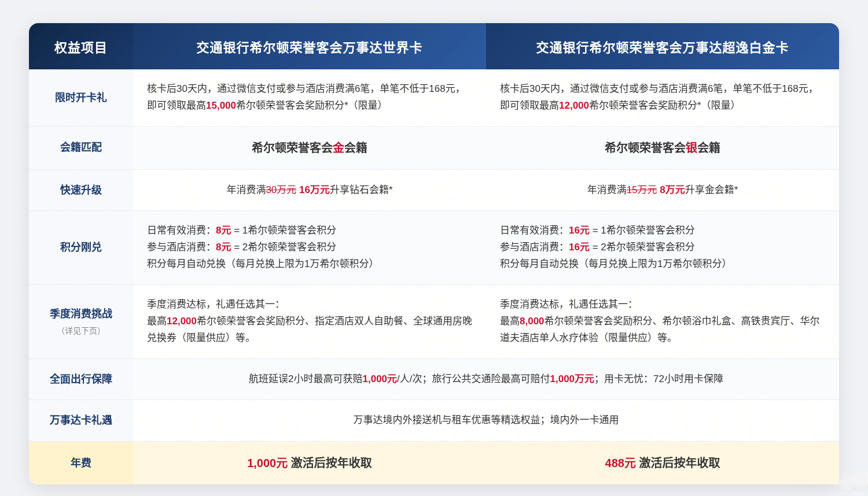Select header 交通银行希尔顿荣誉客会万事达超逸白金卡

click(662, 47)
